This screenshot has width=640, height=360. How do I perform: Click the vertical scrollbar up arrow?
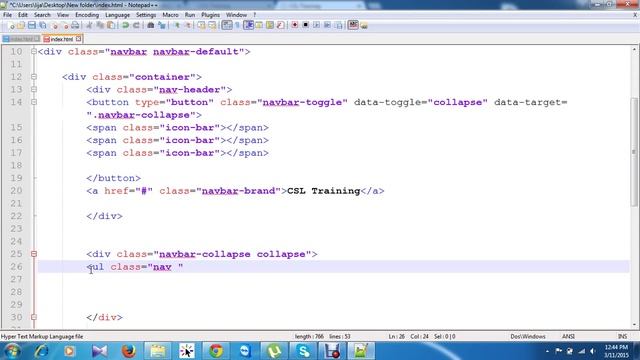[634, 49]
